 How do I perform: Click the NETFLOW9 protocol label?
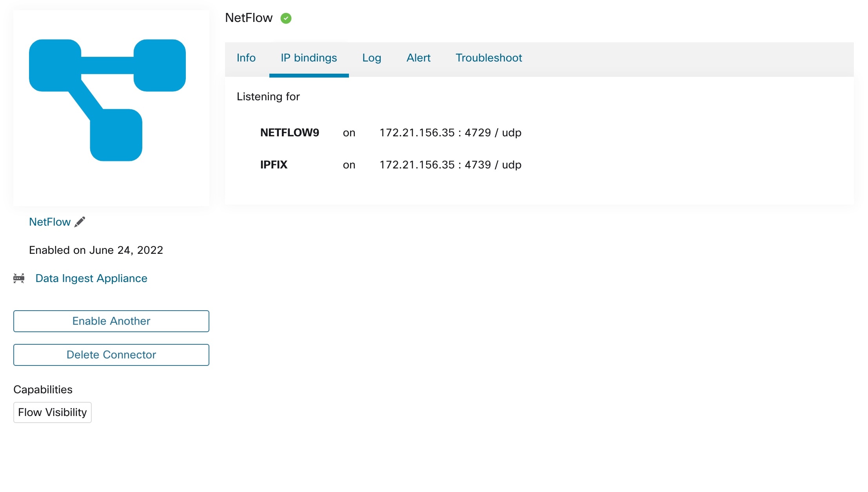[x=291, y=132]
